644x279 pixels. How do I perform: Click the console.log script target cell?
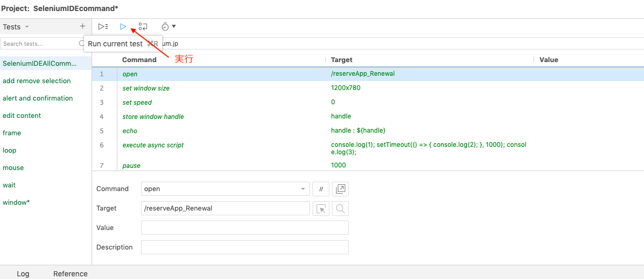(429, 148)
